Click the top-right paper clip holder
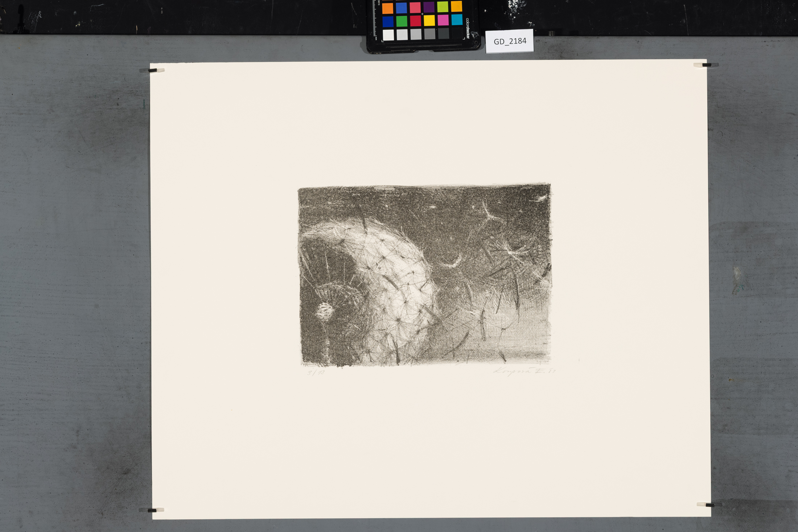798x532 pixels. click(706, 65)
